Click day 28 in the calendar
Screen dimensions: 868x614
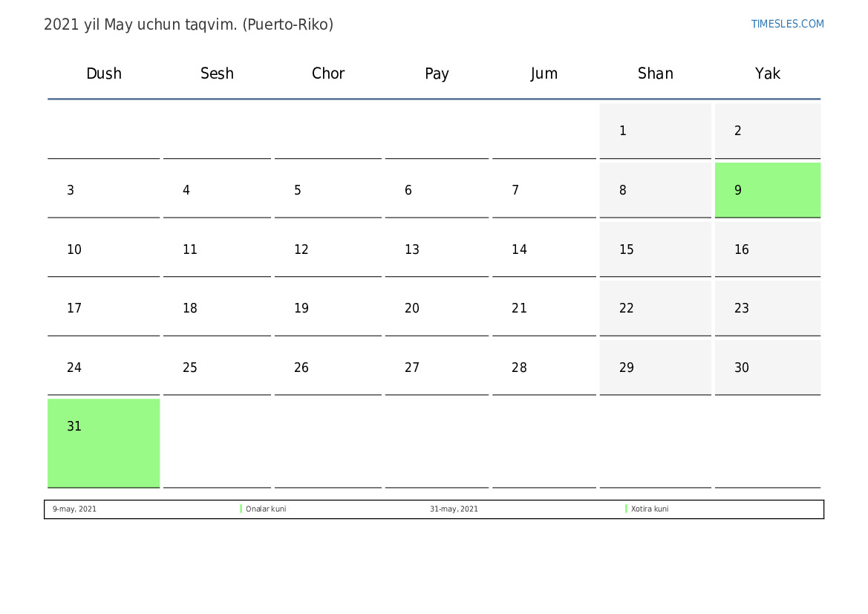544,368
